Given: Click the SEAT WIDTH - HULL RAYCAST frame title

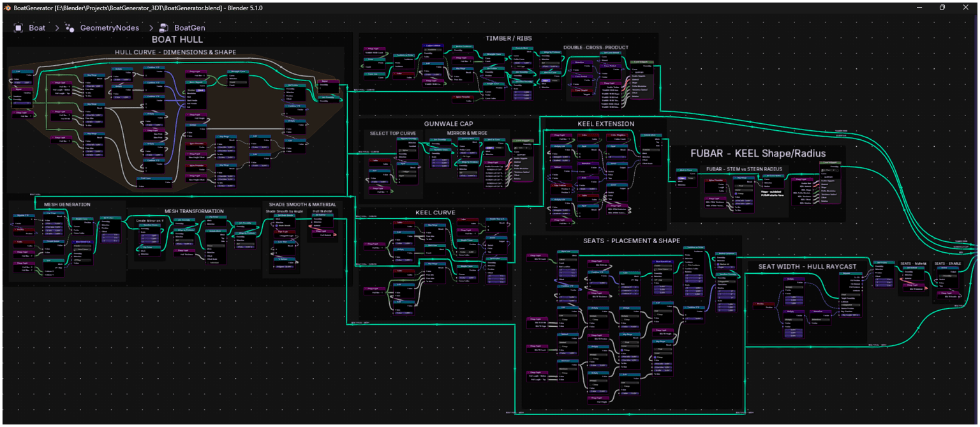Looking at the screenshot, I should (807, 267).
